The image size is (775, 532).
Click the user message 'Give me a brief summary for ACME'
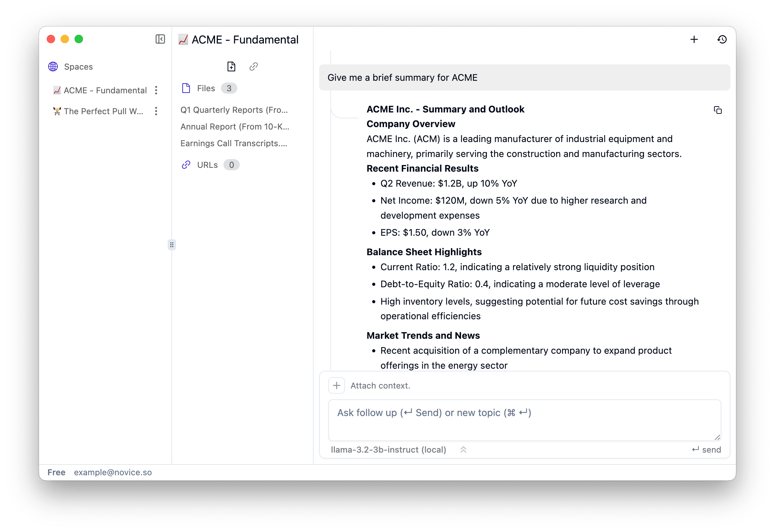(525, 78)
